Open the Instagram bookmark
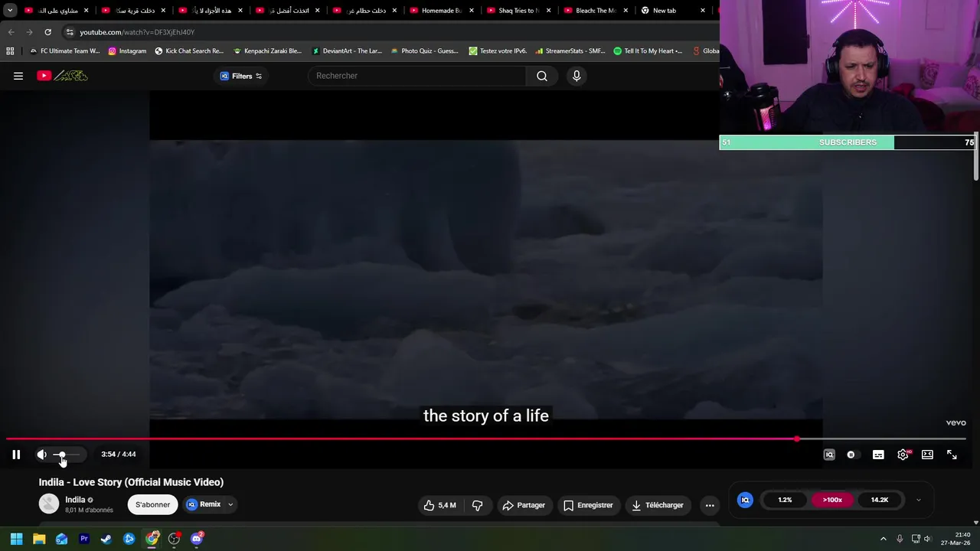 coord(127,51)
